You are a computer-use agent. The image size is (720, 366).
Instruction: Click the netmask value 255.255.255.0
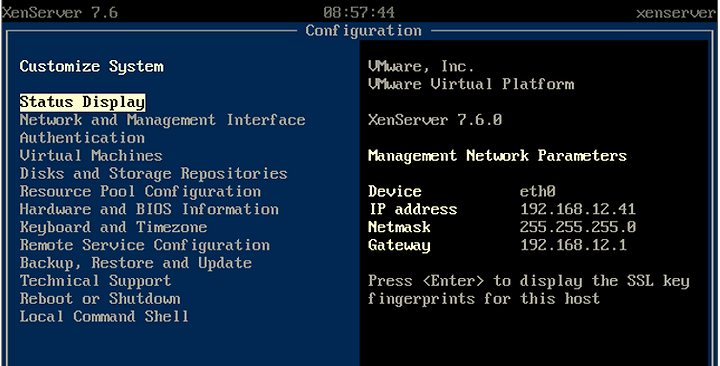[578, 227]
